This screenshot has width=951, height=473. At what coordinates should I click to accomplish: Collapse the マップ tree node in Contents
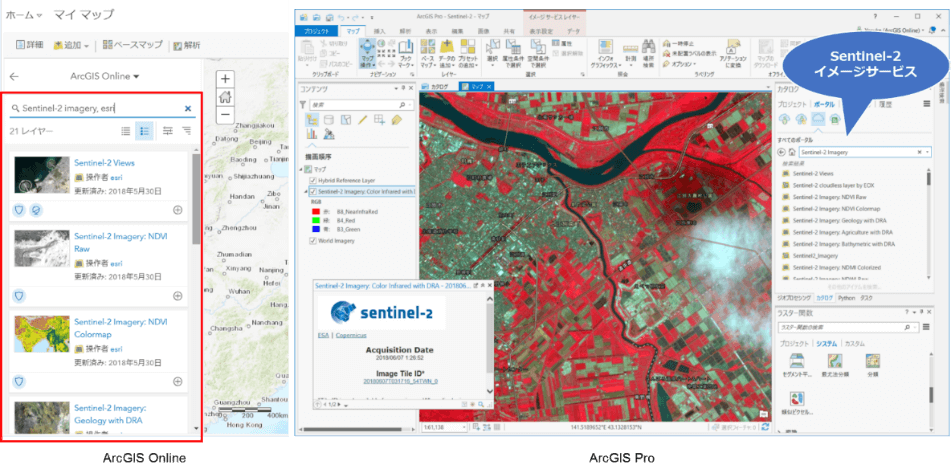(302, 169)
